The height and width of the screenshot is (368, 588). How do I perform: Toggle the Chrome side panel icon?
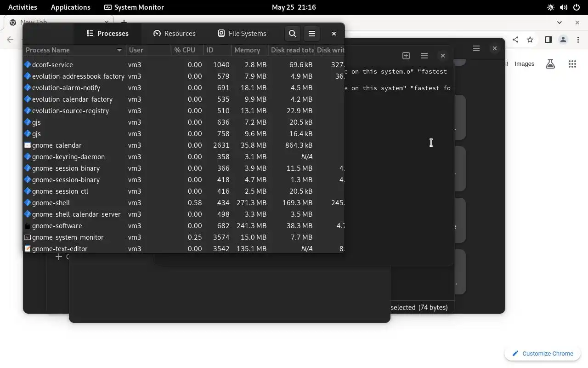tap(548, 40)
